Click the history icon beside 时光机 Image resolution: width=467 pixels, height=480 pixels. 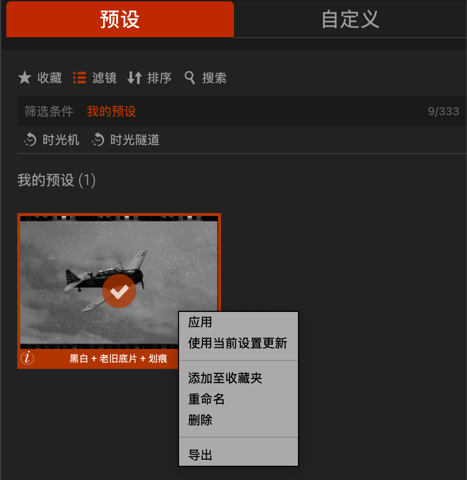[x=30, y=140]
